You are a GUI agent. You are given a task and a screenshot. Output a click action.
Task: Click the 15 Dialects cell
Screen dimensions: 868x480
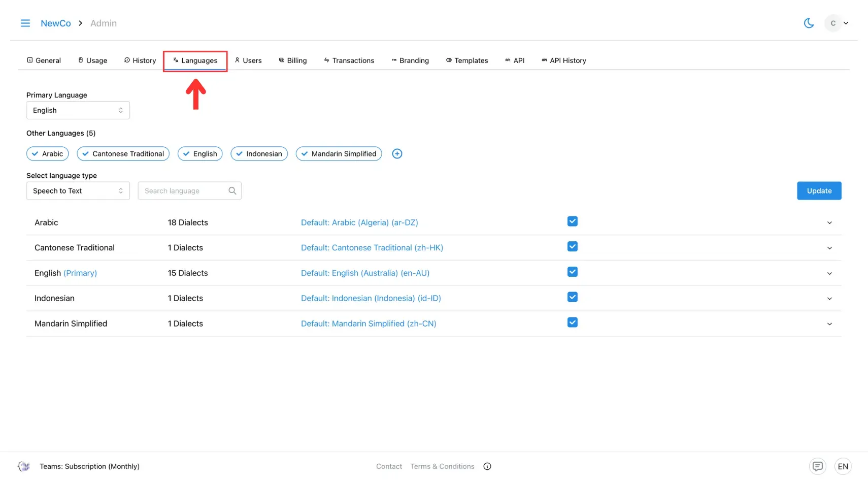[x=188, y=273]
